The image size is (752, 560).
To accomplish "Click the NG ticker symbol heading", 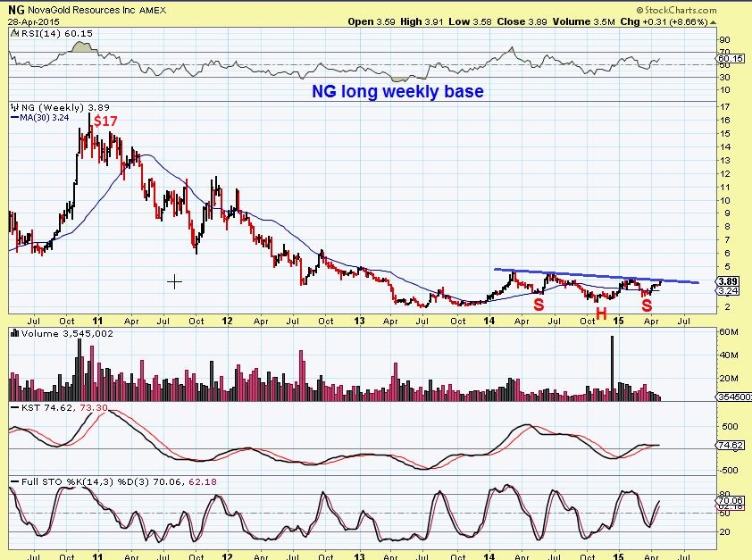I will 16,10.
